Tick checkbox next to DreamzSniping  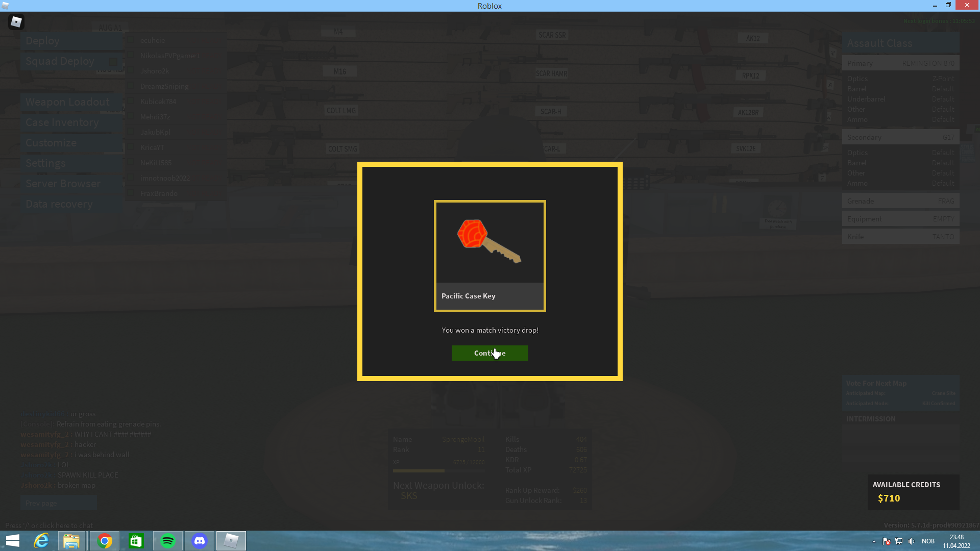coord(131,86)
